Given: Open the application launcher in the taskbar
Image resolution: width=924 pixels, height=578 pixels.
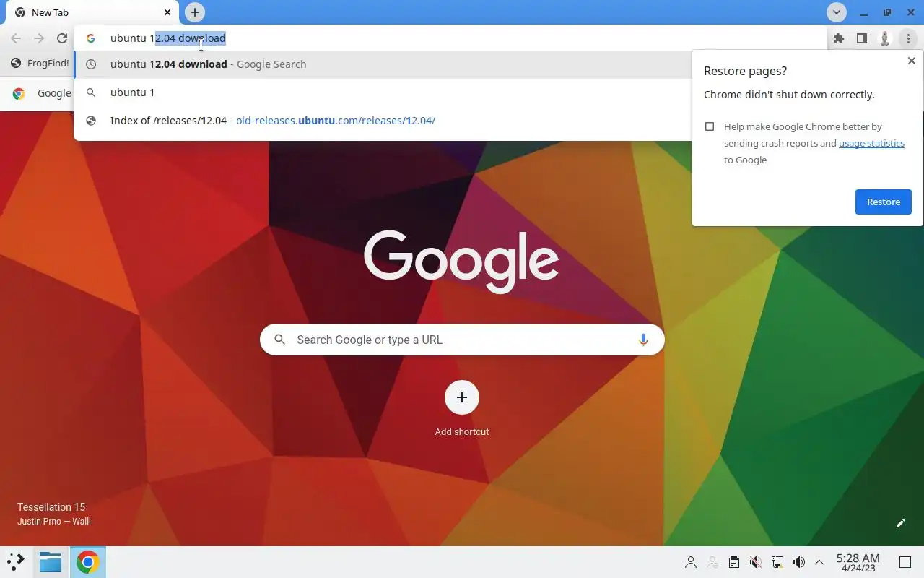Looking at the screenshot, I should tap(16, 562).
